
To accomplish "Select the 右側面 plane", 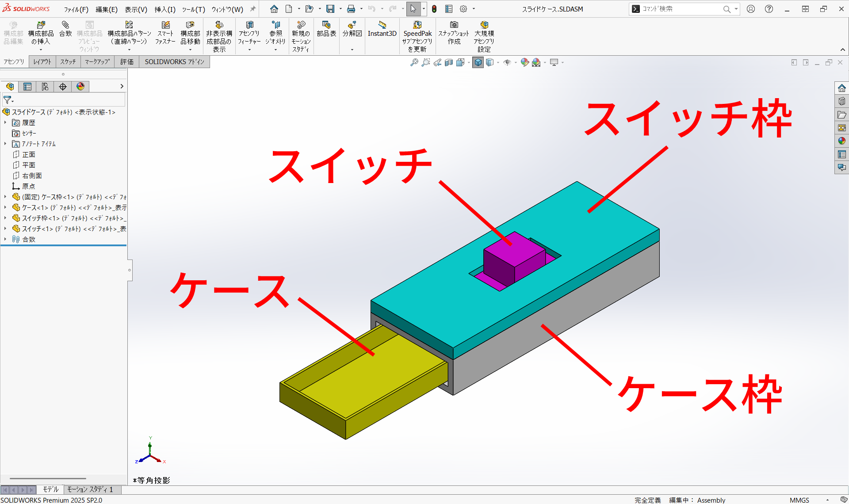I will [x=27, y=176].
